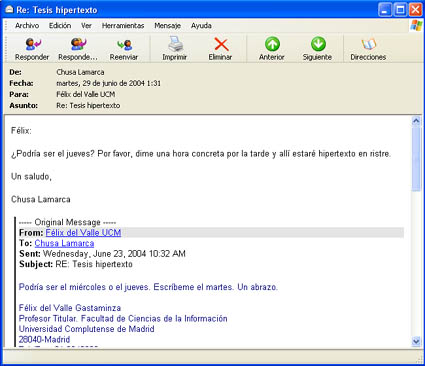This screenshot has height=366, width=425.
Task: Open the Direcciones address book
Action: (368, 49)
